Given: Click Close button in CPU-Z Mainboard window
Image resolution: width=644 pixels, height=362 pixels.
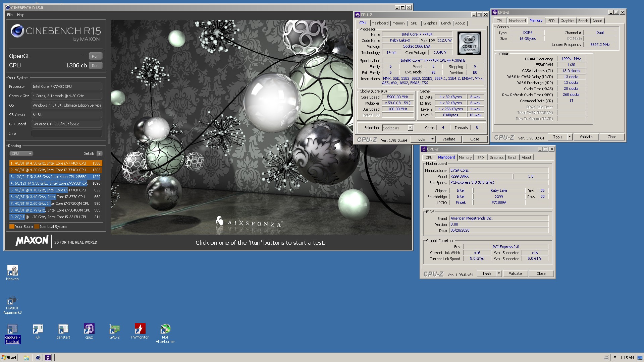Looking at the screenshot, I should point(541,274).
